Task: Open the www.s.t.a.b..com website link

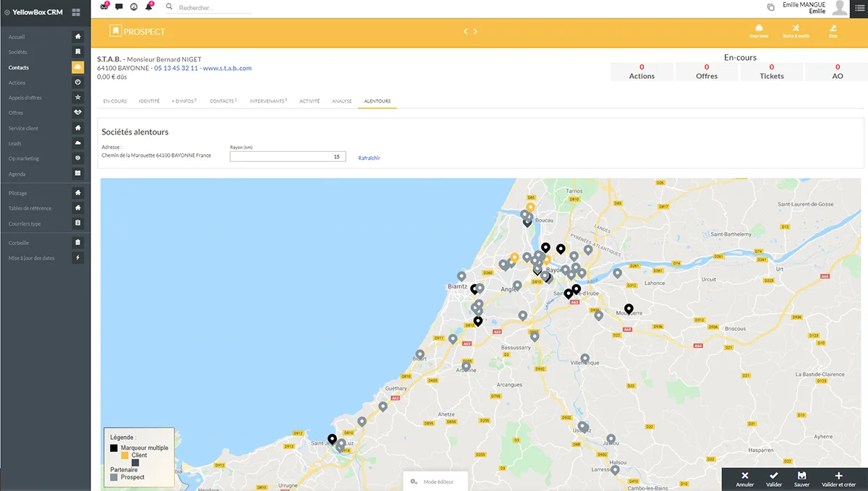Action: pos(227,68)
